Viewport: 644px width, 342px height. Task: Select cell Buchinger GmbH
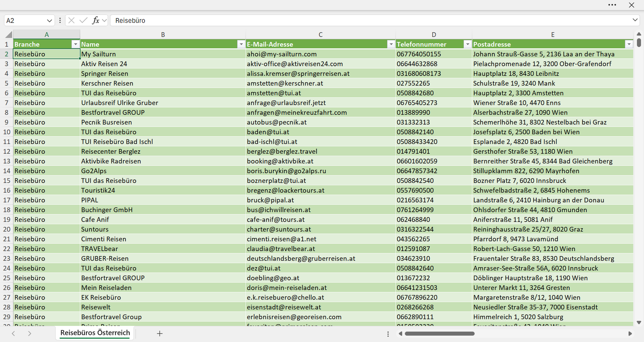[163, 210]
